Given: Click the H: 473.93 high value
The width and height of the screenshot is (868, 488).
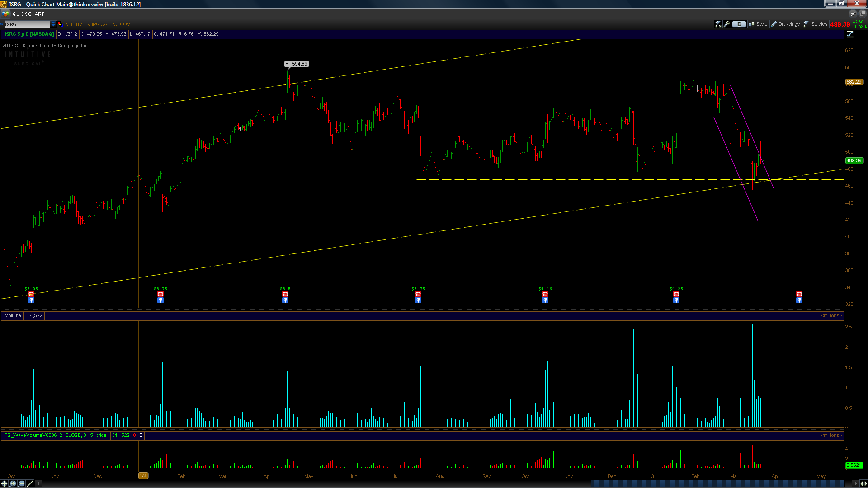Looking at the screenshot, I should click(116, 34).
